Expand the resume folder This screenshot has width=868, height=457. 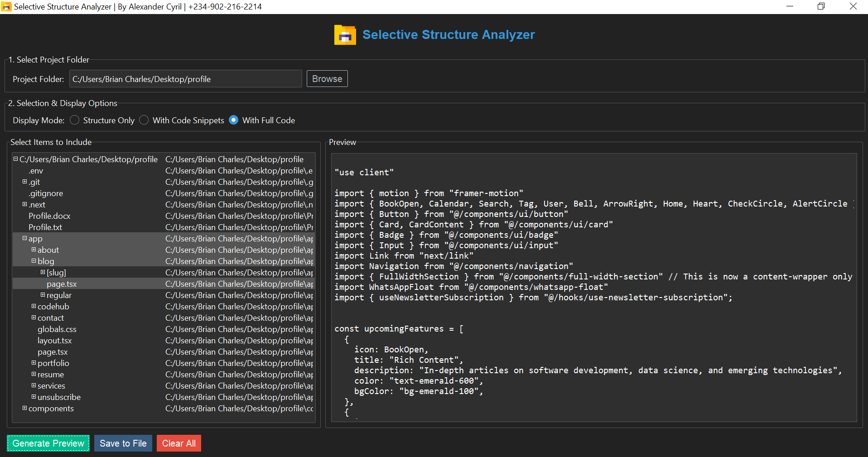(34, 374)
